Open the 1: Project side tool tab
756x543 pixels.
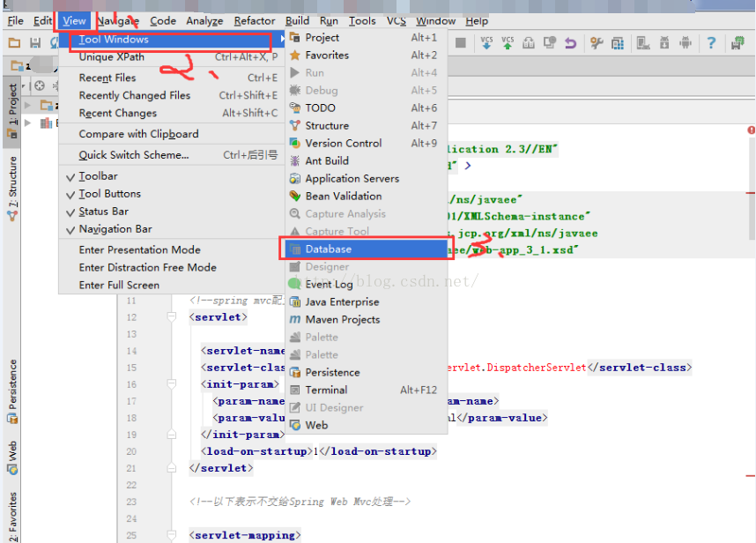(x=12, y=111)
